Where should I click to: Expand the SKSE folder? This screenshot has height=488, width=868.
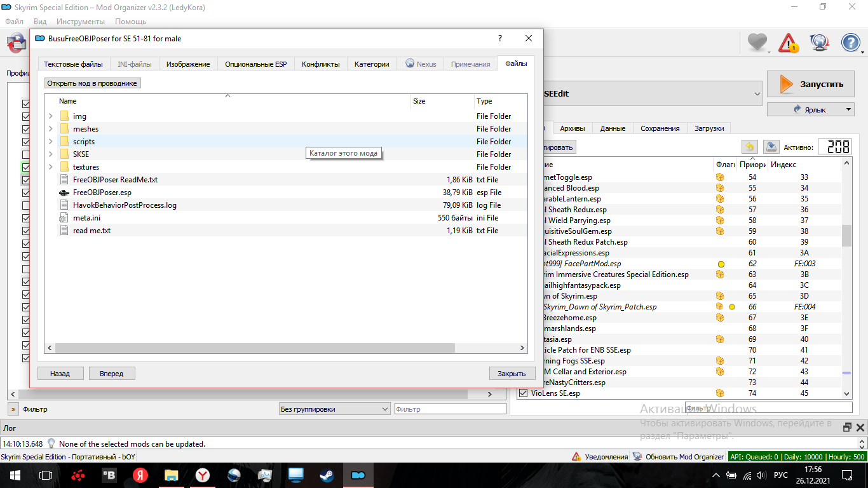click(x=50, y=154)
